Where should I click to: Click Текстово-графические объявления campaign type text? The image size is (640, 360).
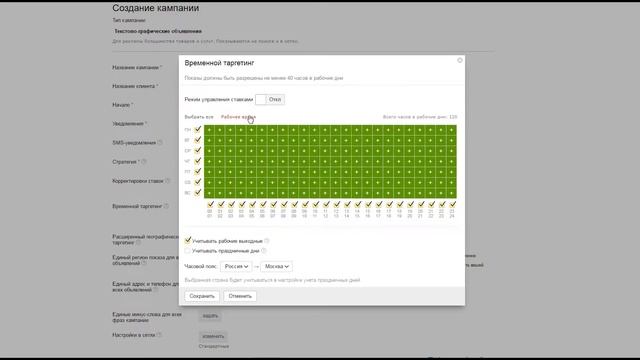[x=158, y=31]
